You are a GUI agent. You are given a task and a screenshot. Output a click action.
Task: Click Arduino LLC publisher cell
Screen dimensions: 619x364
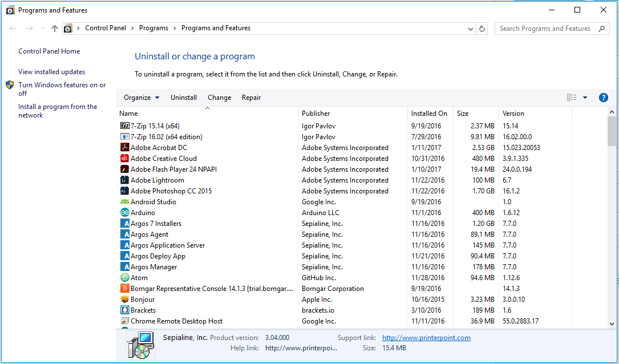tap(321, 213)
